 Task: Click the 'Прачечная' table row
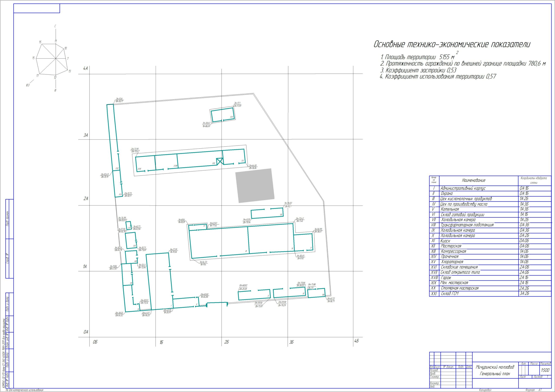click(x=490, y=256)
